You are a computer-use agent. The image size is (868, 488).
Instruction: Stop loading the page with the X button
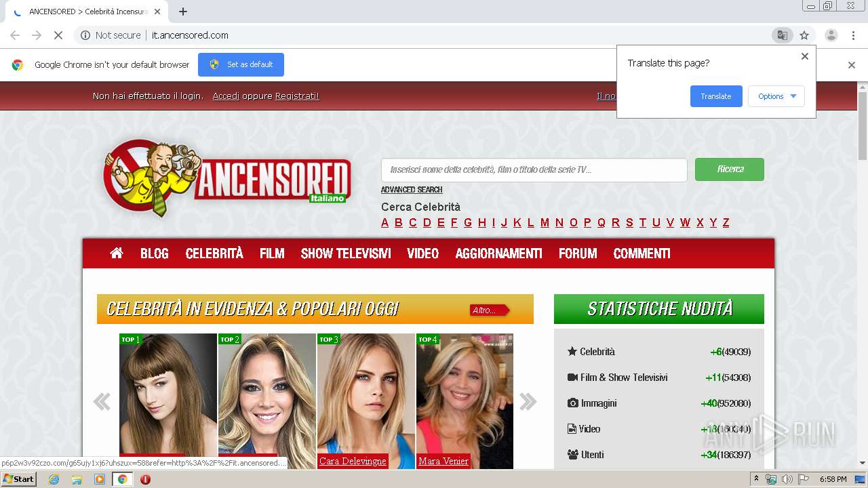coord(58,35)
